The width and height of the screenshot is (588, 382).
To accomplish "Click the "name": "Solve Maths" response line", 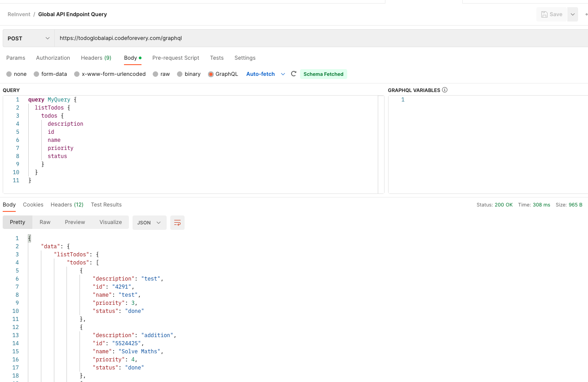I will (x=128, y=351).
